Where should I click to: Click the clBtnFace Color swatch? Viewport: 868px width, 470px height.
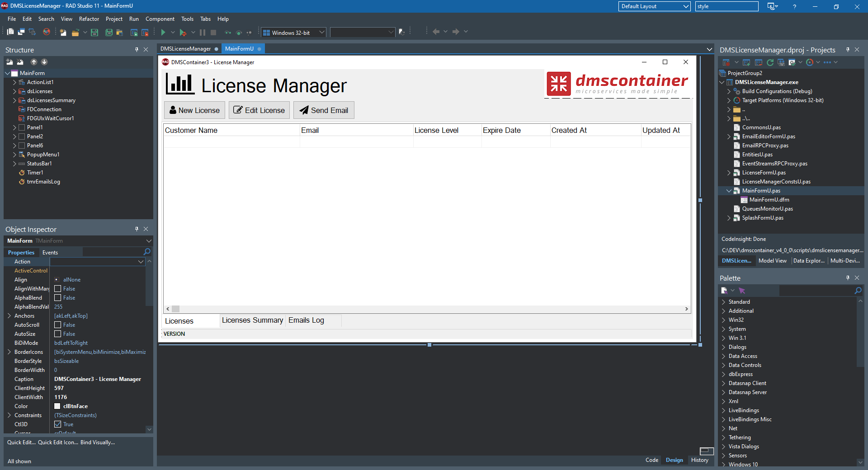(57, 406)
